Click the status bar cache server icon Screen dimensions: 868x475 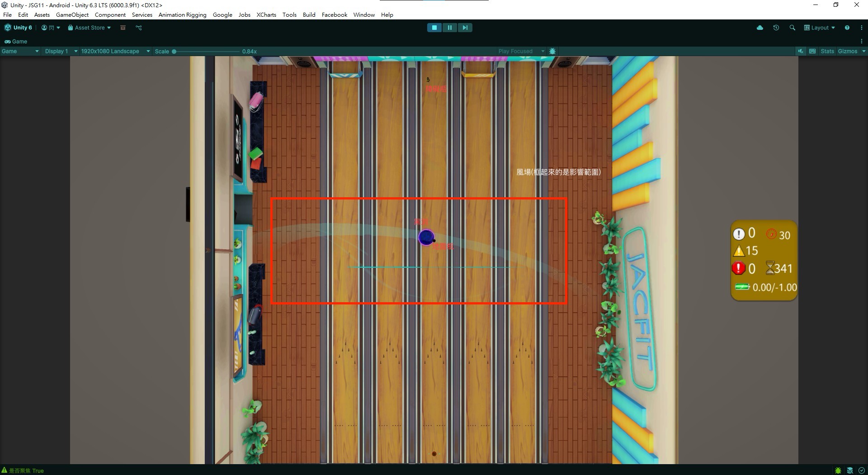[x=850, y=470]
